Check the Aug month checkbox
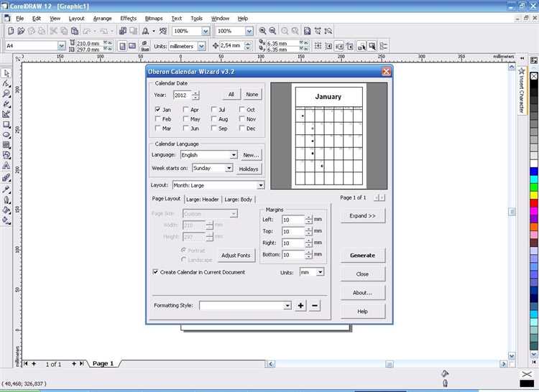The width and height of the screenshot is (539, 392). click(x=214, y=118)
